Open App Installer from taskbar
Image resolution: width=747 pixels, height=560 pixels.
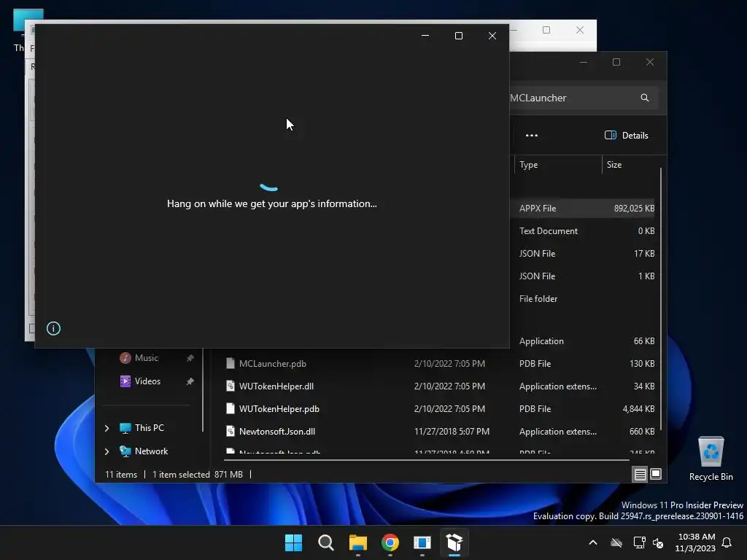(x=454, y=542)
